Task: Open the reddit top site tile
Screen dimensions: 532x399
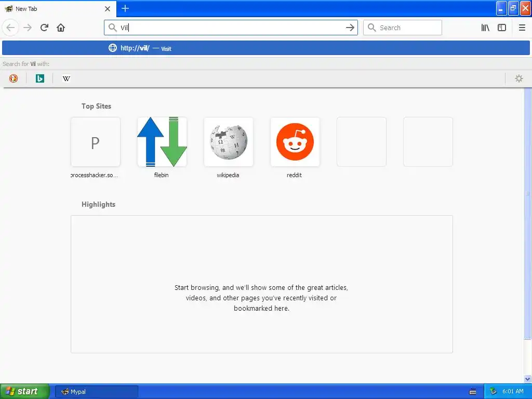Action: pyautogui.click(x=295, y=142)
